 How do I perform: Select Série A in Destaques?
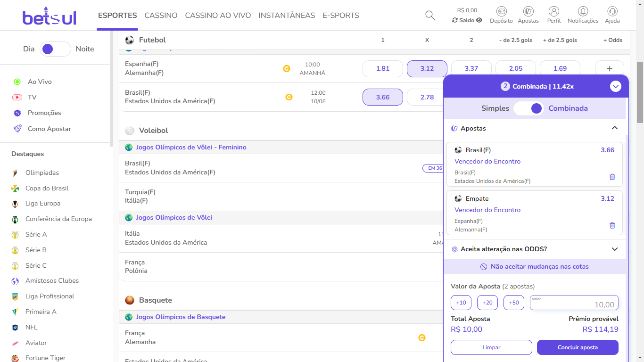tap(36, 234)
